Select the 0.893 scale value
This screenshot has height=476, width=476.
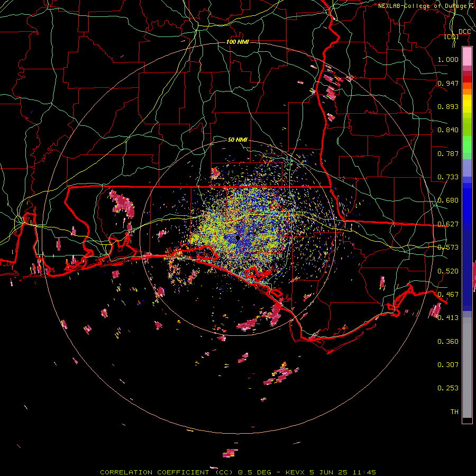[448, 106]
